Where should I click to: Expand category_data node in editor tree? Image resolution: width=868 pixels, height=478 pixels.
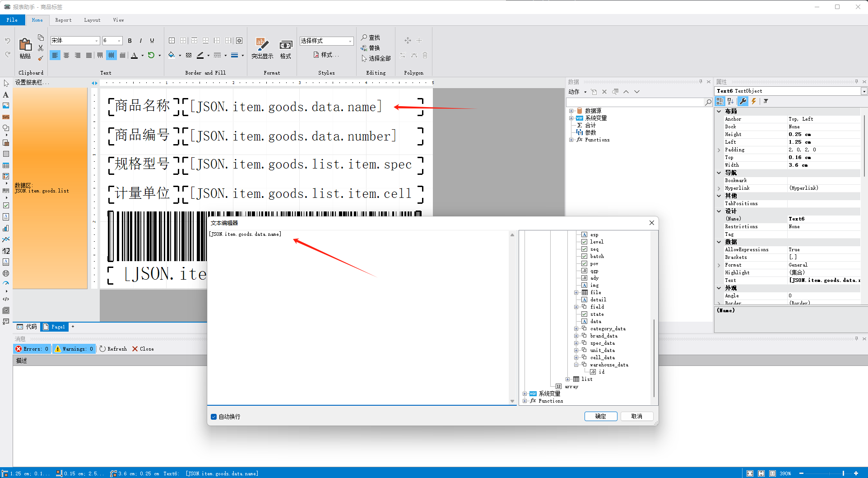coord(576,328)
